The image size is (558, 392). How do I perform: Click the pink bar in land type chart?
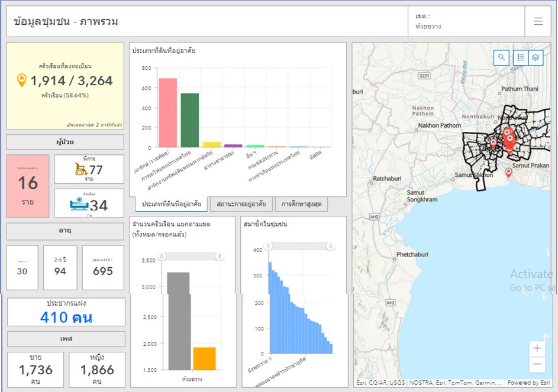pos(168,112)
